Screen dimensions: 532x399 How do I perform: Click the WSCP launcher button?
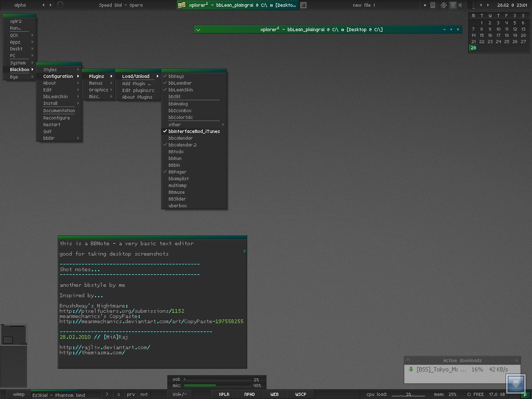point(301,394)
